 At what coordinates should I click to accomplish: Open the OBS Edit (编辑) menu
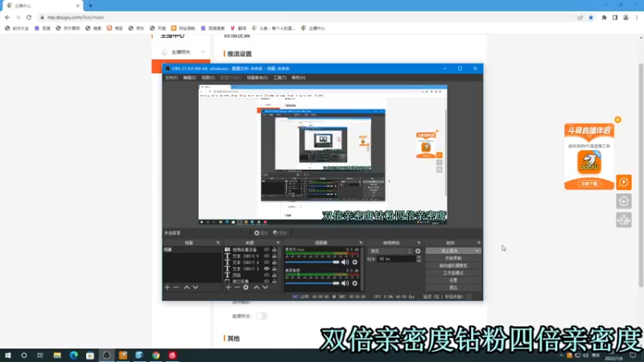coord(189,77)
